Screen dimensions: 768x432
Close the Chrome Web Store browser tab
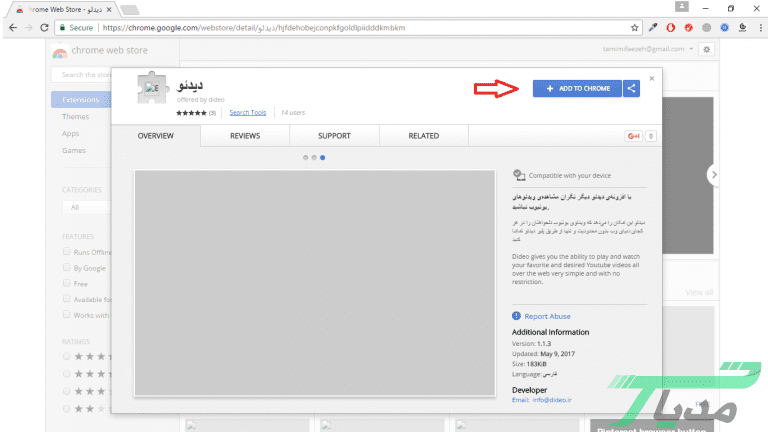tap(109, 9)
